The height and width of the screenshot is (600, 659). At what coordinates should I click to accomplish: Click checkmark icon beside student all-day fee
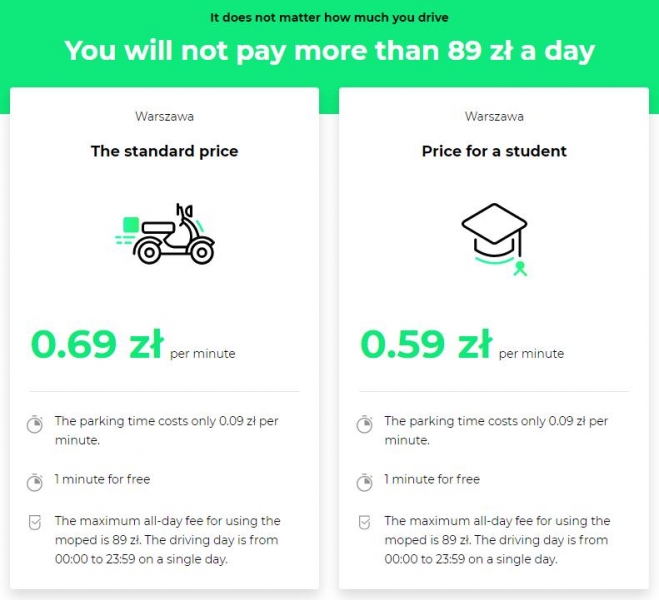click(364, 522)
